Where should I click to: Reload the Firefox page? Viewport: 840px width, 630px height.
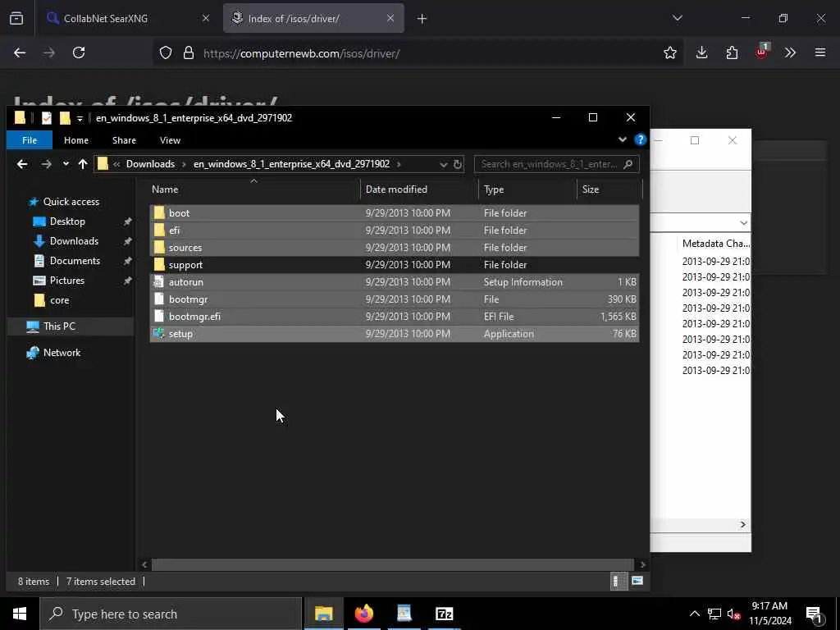tap(79, 52)
